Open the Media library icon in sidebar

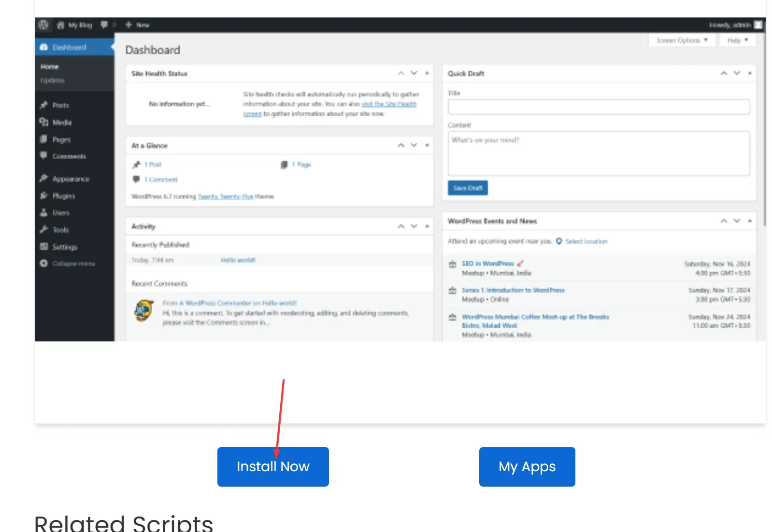tap(44, 122)
